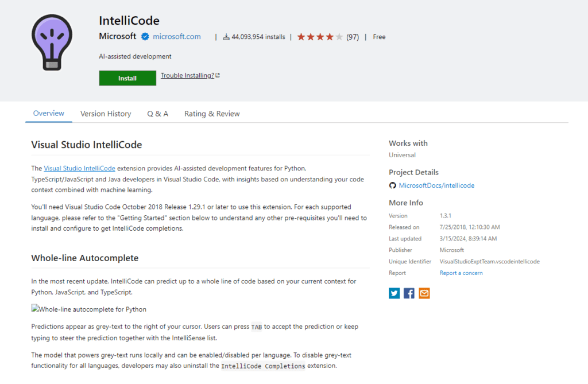Visit the microsoft.com publisher domain link
This screenshot has width=588, height=384.
[x=177, y=37]
